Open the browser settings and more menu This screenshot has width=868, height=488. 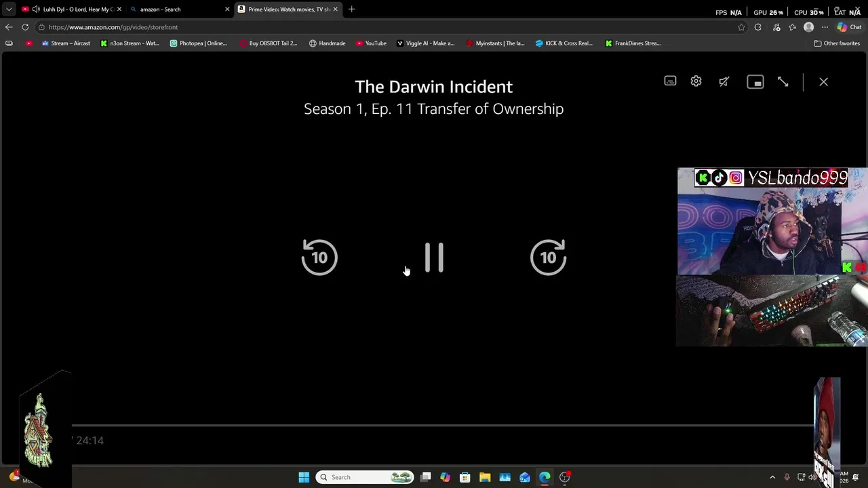tap(825, 27)
